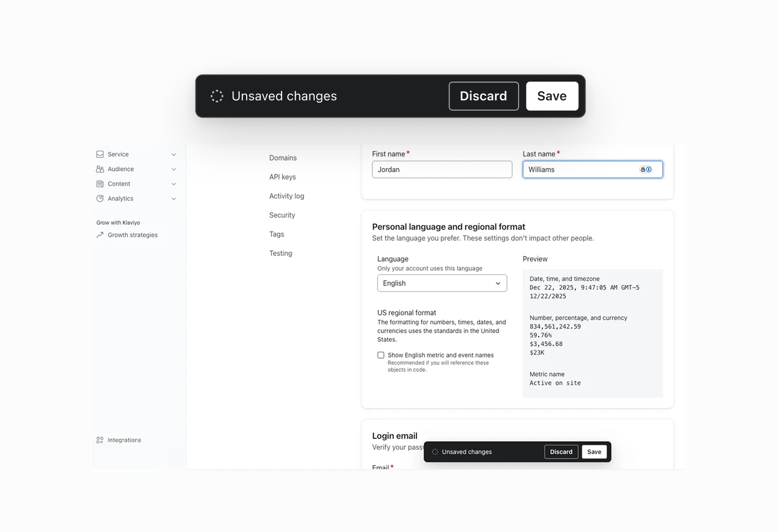Expand the Service section chevron
The image size is (777, 532).
click(x=174, y=154)
